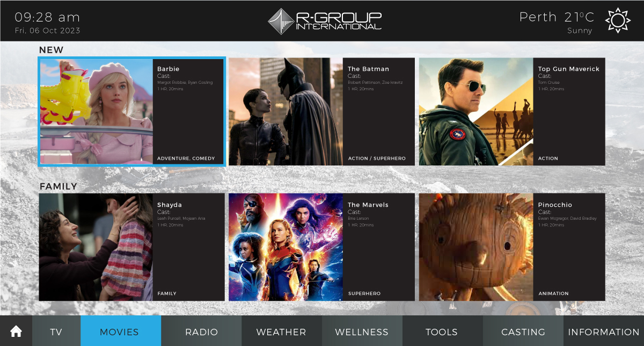Open the WEATHER section

click(x=281, y=331)
